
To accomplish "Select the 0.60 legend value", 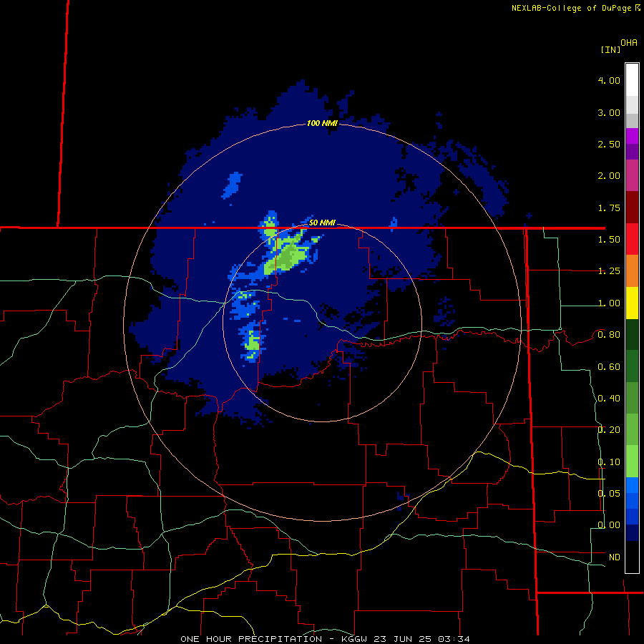I will (x=609, y=367).
